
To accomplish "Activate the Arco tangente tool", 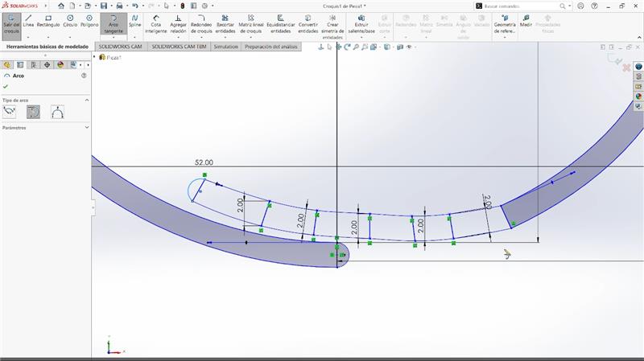I will click(x=114, y=24).
